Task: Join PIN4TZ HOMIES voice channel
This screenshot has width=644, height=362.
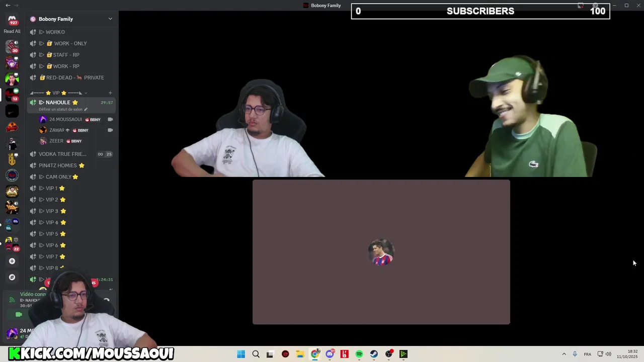Action: click(x=71, y=165)
